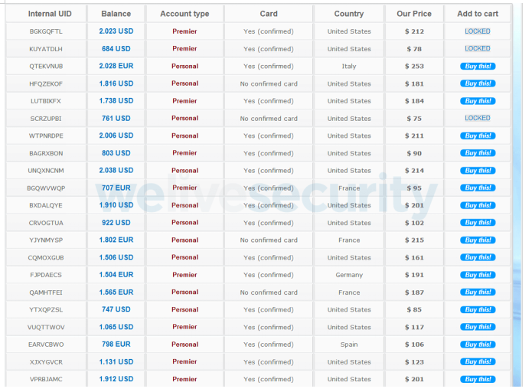Screen dimensions: 532x392
Task: Click Buy this! for the LUTBIKFX account
Action: click(x=477, y=101)
